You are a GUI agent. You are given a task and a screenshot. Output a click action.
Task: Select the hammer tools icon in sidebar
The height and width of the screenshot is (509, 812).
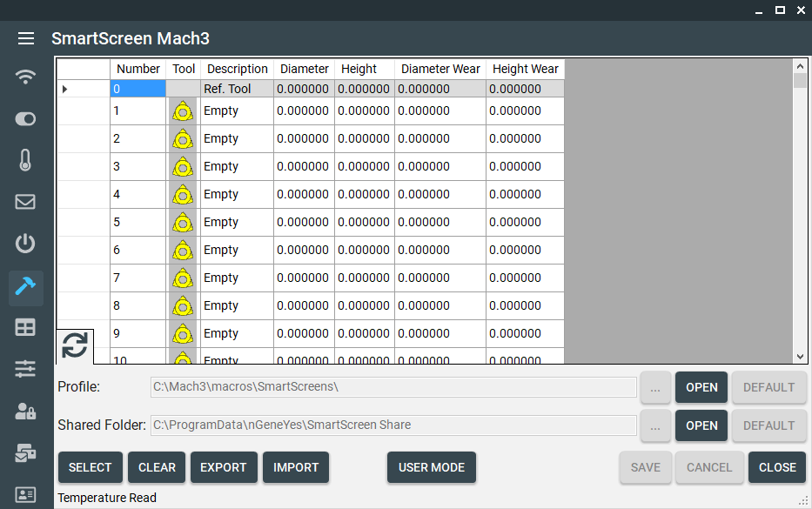coord(26,286)
